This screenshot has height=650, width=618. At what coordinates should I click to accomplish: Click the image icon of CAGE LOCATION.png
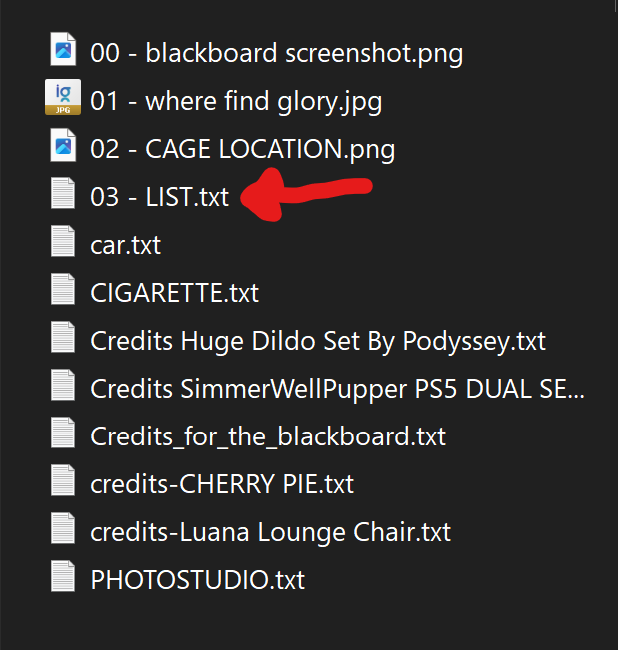pyautogui.click(x=63, y=145)
